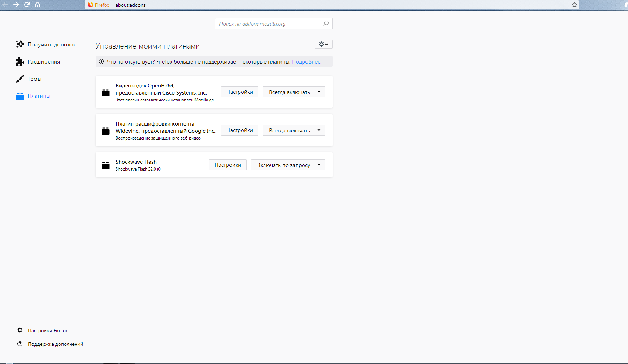Click the Widevine plugin icon
Image resolution: width=628 pixels, height=364 pixels.
[106, 131]
